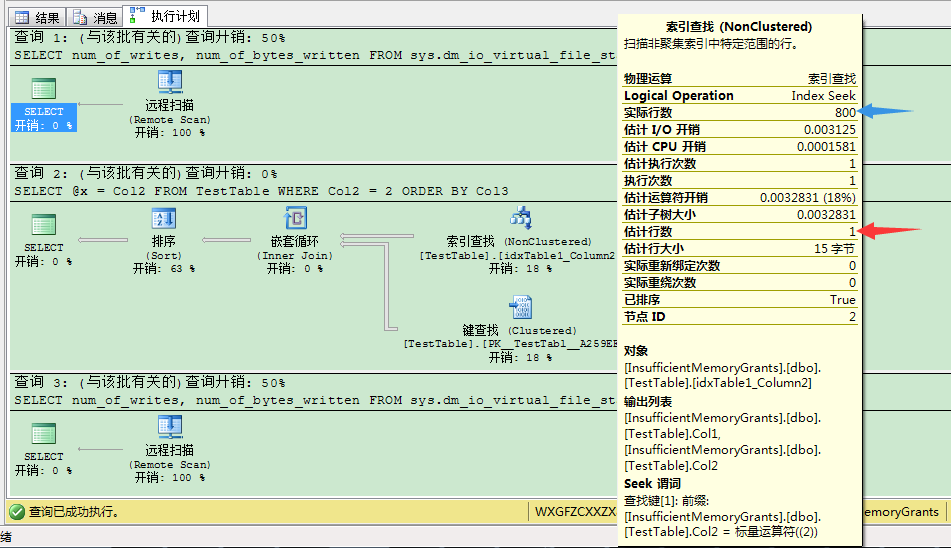951x548 pixels.
Task: Click the [TestTable].[idxTable1_Column2 label under index seek
Action: click(517, 256)
